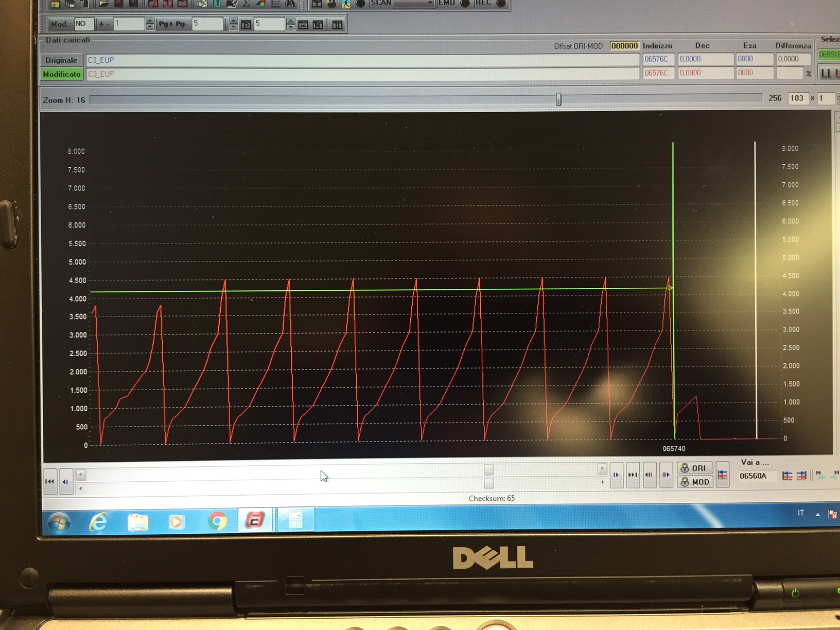840x630 pixels.
Task: Jump to the first position in graph
Action: click(50, 481)
